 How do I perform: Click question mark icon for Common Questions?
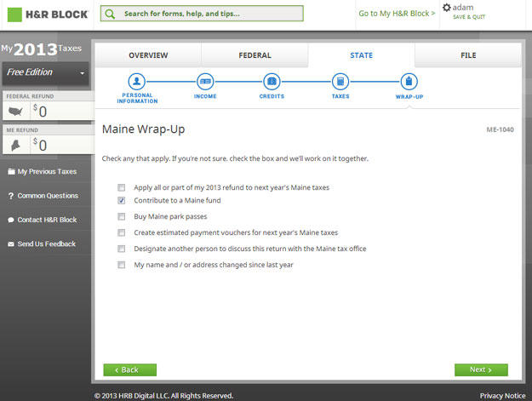[11, 196]
